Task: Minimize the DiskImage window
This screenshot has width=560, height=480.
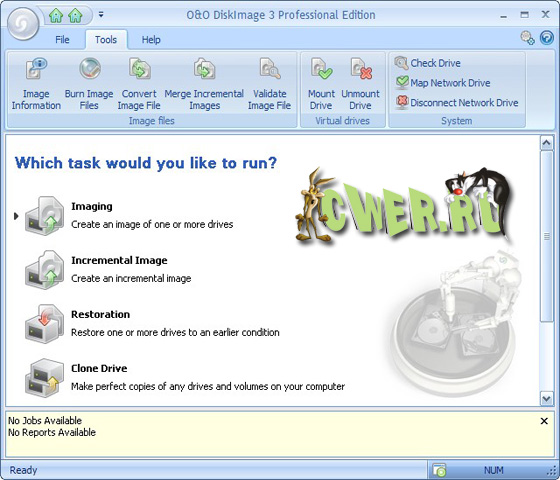Action: [x=504, y=15]
